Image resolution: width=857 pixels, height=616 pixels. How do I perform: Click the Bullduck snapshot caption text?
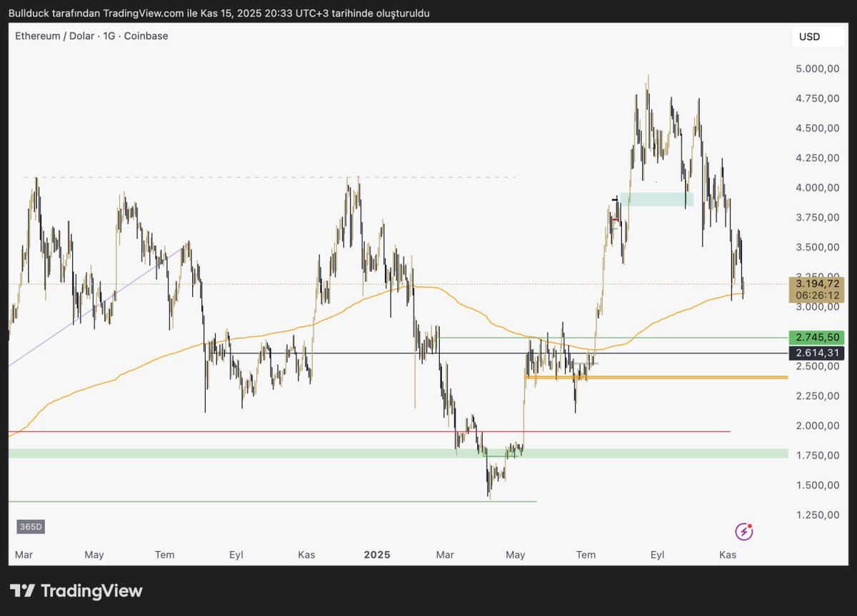(219, 13)
